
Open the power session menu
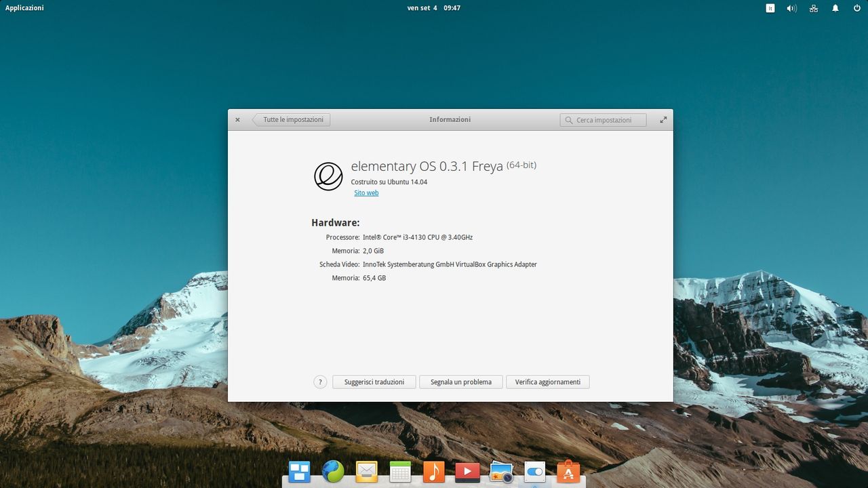coord(857,8)
